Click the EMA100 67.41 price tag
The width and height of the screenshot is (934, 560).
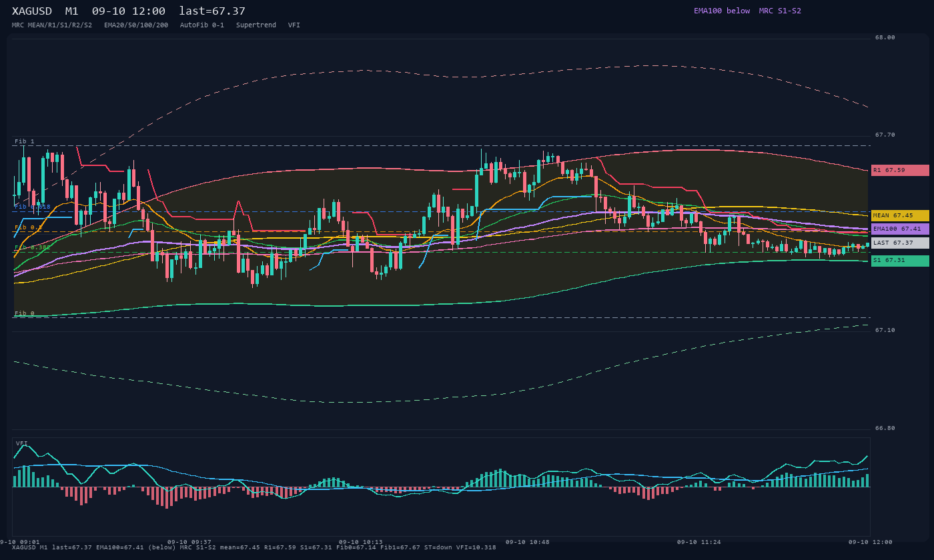[900, 229]
